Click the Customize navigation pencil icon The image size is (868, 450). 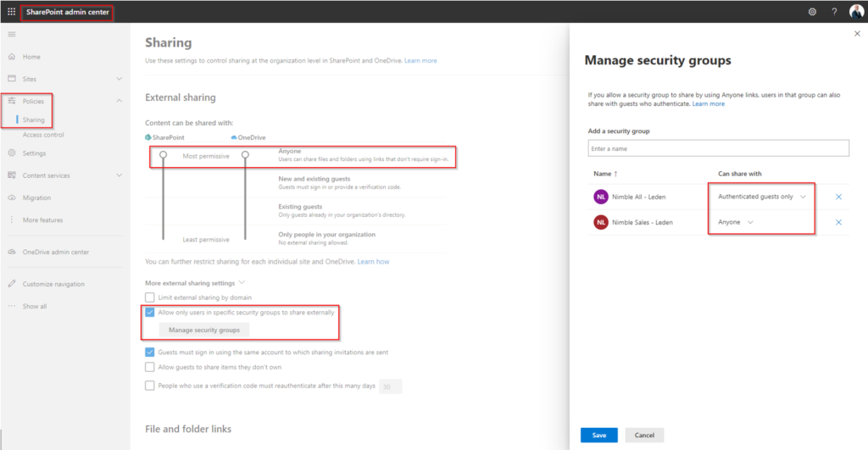12,283
